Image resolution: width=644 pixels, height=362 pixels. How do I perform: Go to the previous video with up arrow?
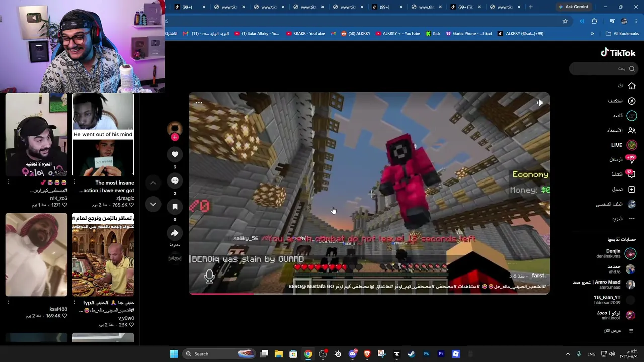(x=153, y=183)
